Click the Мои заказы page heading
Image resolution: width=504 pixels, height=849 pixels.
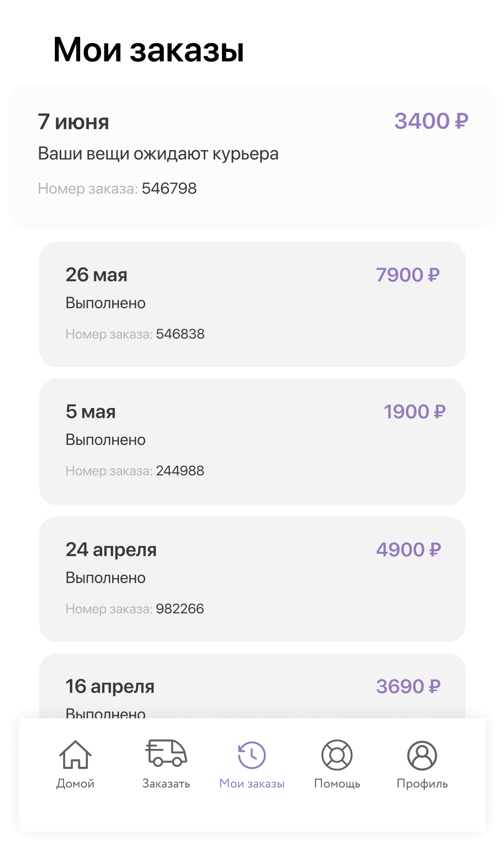coord(149,50)
